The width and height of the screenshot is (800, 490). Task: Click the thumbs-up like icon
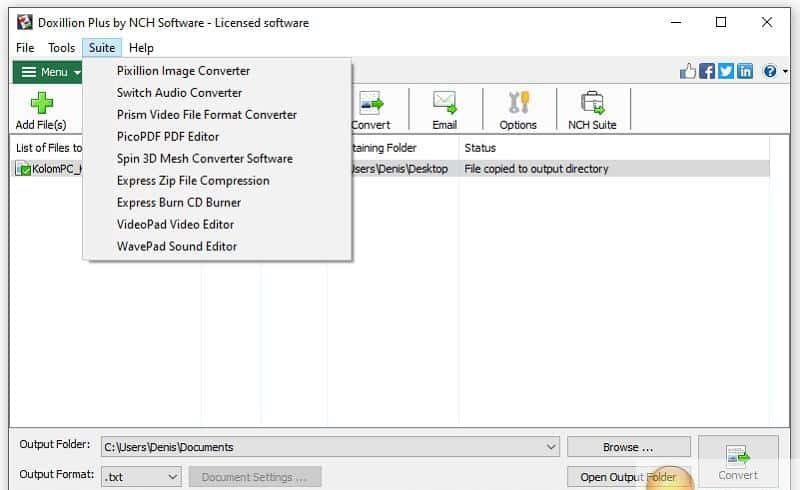688,71
